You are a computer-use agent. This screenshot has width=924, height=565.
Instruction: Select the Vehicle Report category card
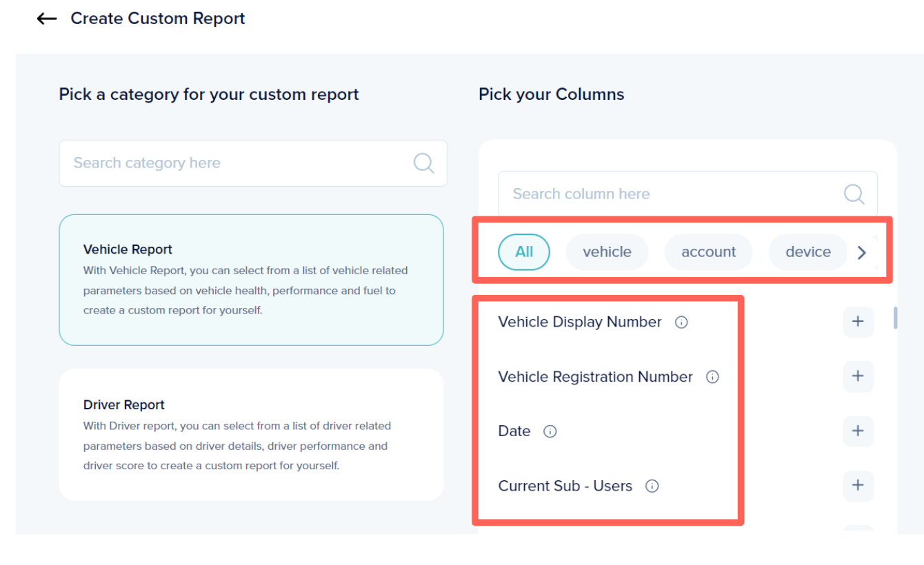point(251,280)
